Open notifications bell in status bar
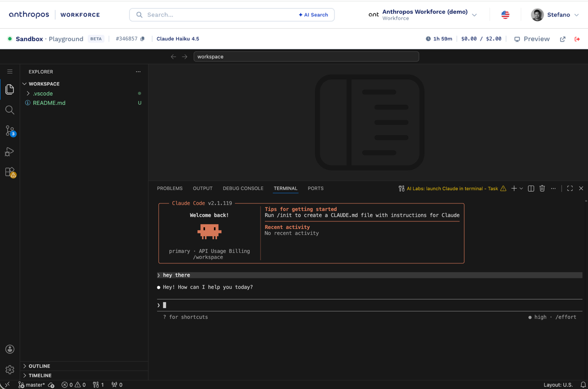Screen dimensions: 588x389 tap(583, 385)
